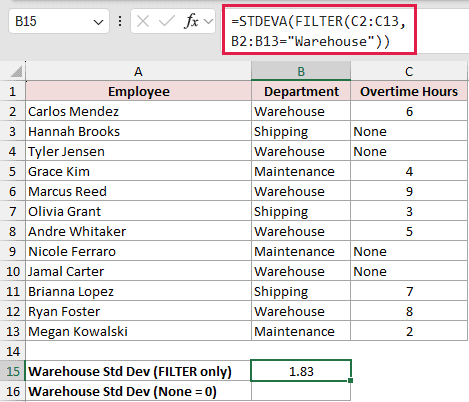The image size is (469, 402).
Task: Click the Enter checkmark formula button
Action: (x=167, y=22)
